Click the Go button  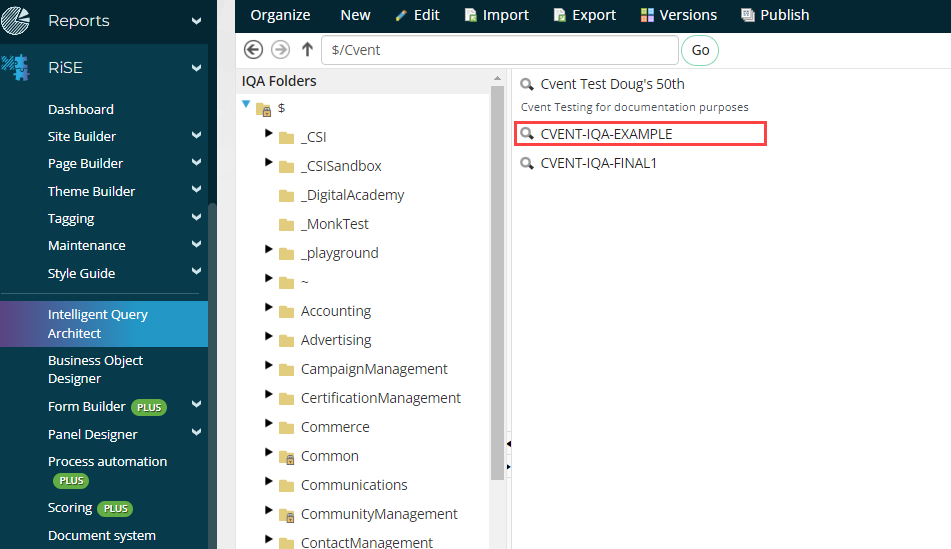coord(700,50)
